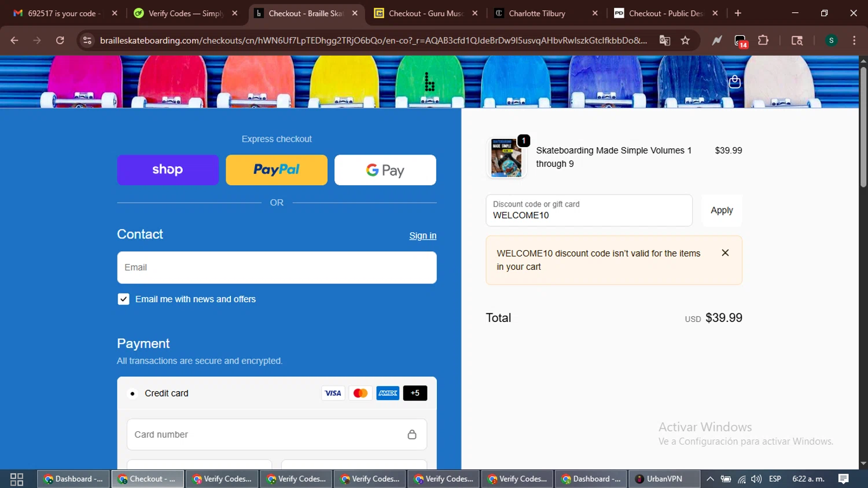Close the Charlotte Tilbury tab
This screenshot has height=488, width=868.
coord(595,13)
